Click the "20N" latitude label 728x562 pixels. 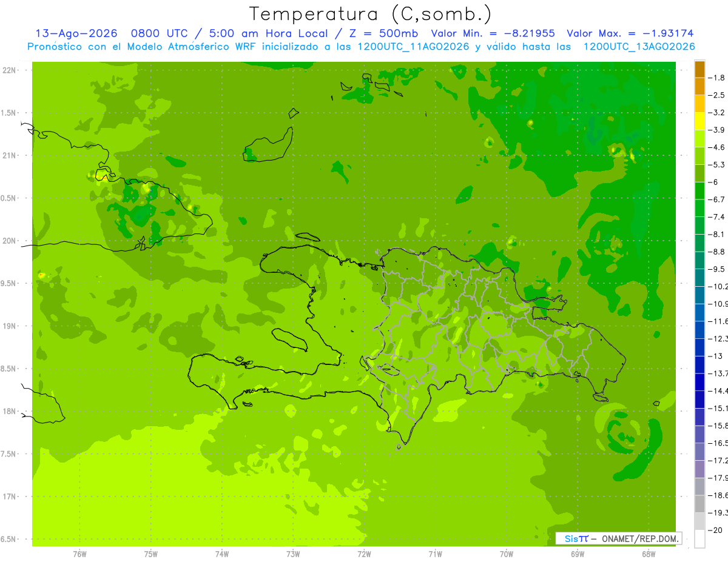(x=10, y=241)
